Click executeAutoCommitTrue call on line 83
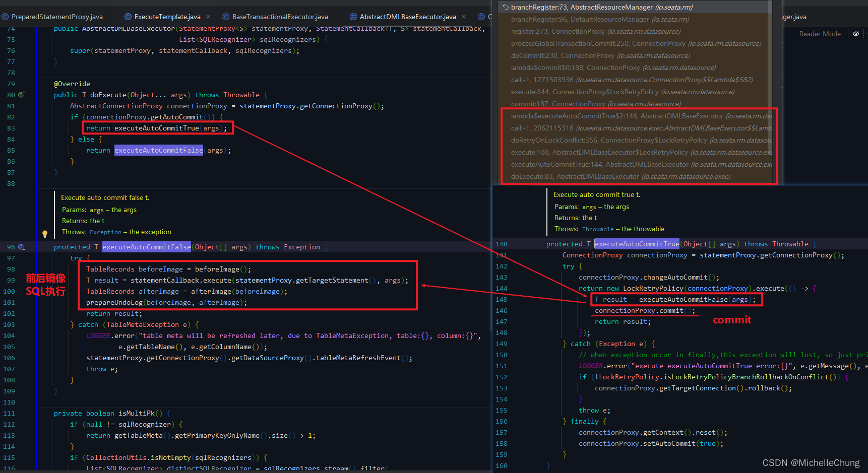 [x=157, y=128]
